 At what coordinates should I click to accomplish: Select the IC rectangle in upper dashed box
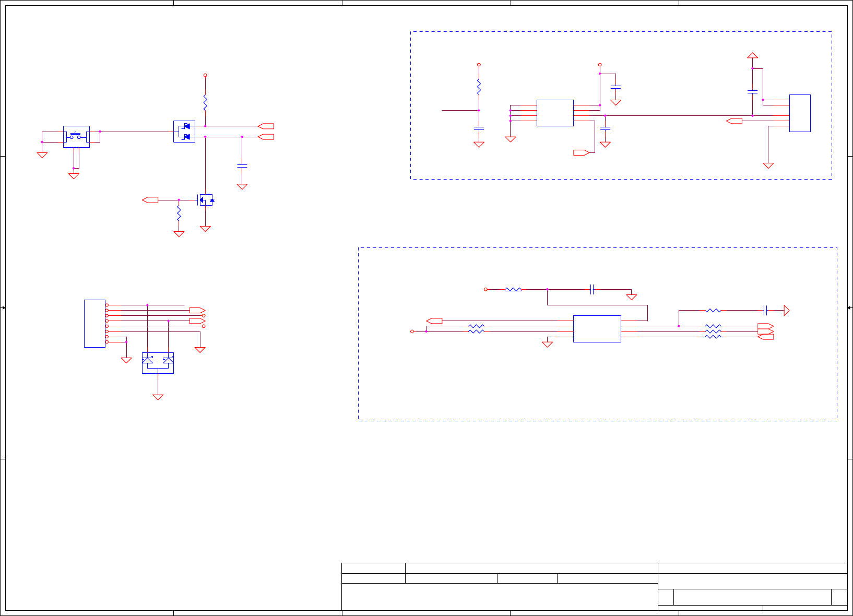pyautogui.click(x=555, y=113)
